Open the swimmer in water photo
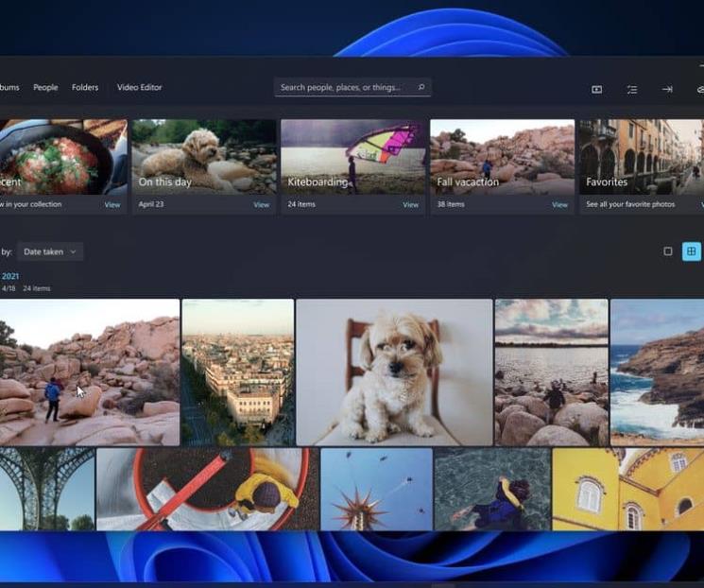The width and height of the screenshot is (704, 588). pos(492,489)
